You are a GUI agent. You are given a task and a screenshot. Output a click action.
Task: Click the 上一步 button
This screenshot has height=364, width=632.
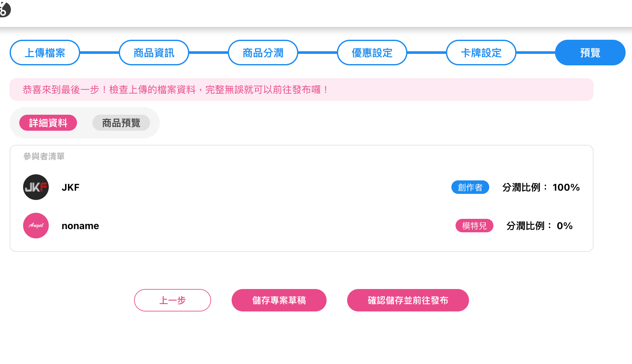pos(173,300)
